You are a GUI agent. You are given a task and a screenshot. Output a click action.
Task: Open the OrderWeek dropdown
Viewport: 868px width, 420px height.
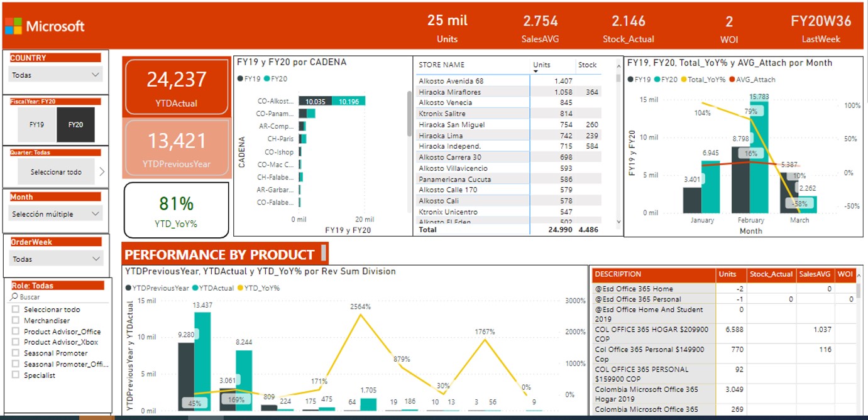click(56, 259)
